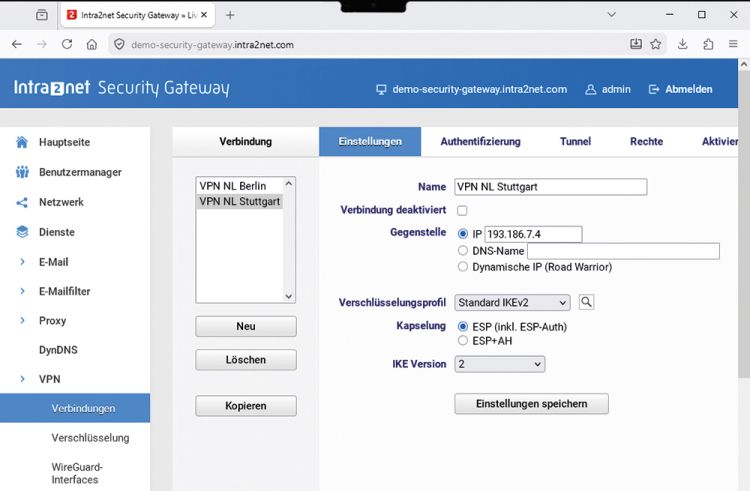Image resolution: width=750 pixels, height=491 pixels.
Task: Click the DNS-Name text field
Action: click(623, 251)
